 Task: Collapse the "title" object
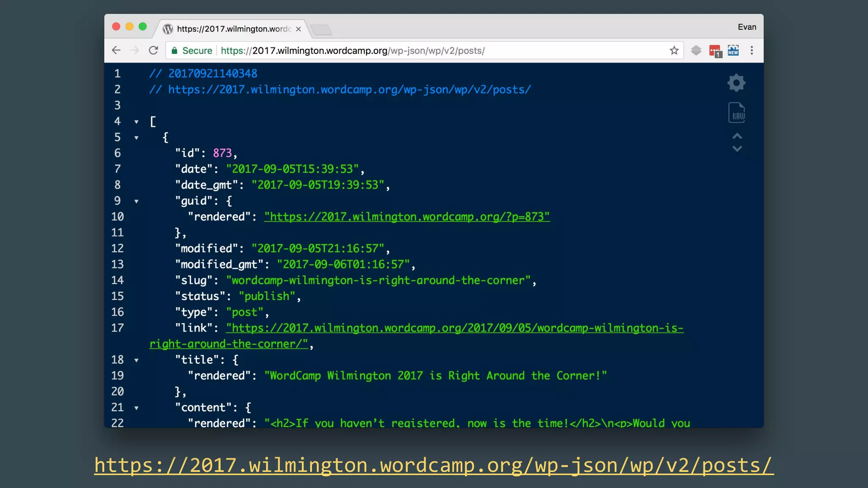[136, 360]
